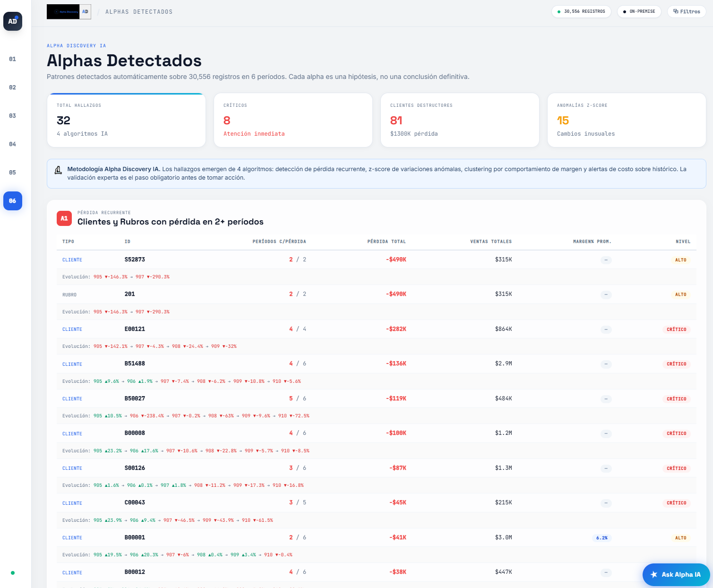This screenshot has width=713, height=588.
Task: Click the megaphone icon next to Metodología
Action: [58, 169]
